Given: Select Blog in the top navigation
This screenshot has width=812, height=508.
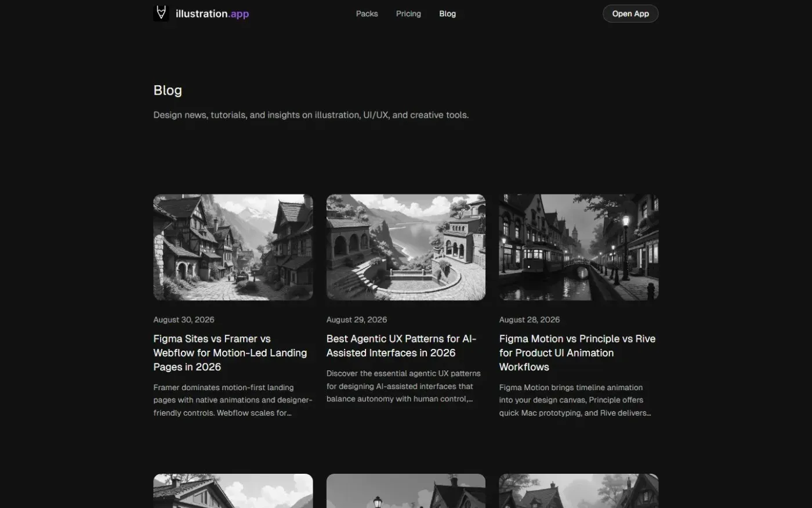Looking at the screenshot, I should [447, 13].
